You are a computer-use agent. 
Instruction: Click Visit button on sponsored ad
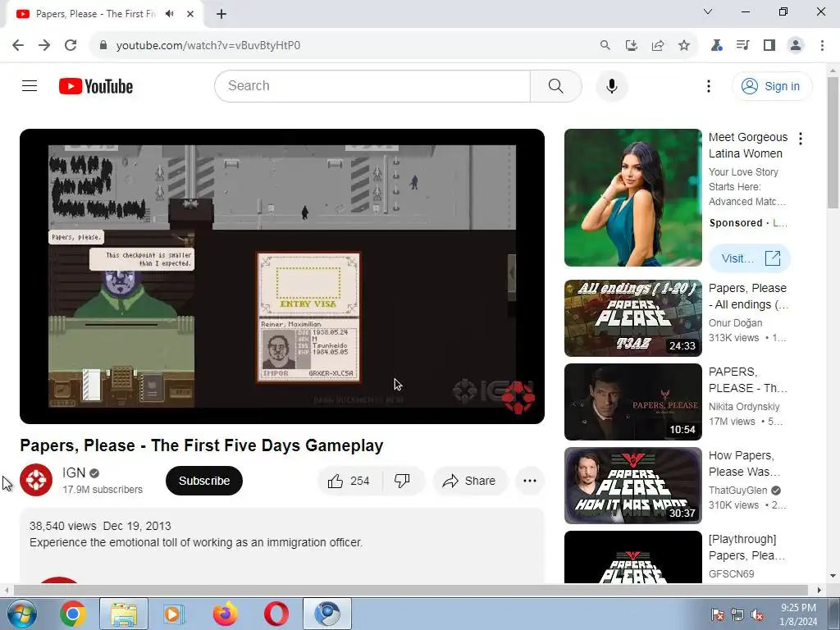point(750,258)
